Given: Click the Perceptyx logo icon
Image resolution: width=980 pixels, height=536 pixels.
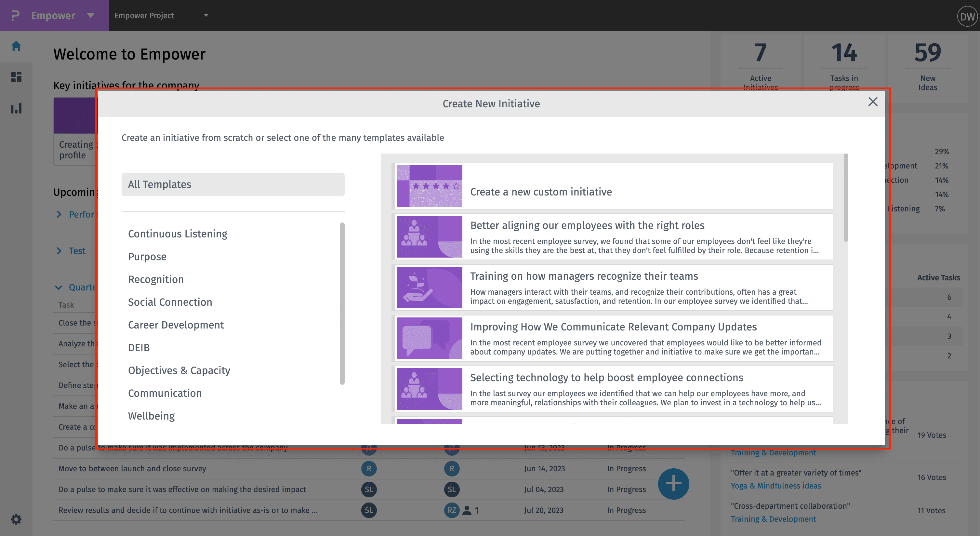Looking at the screenshot, I should click(x=15, y=16).
